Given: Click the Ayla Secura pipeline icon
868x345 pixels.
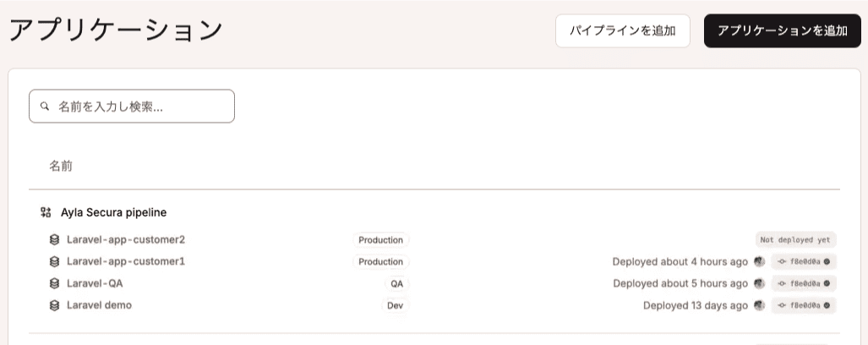Looking at the screenshot, I should (x=46, y=212).
